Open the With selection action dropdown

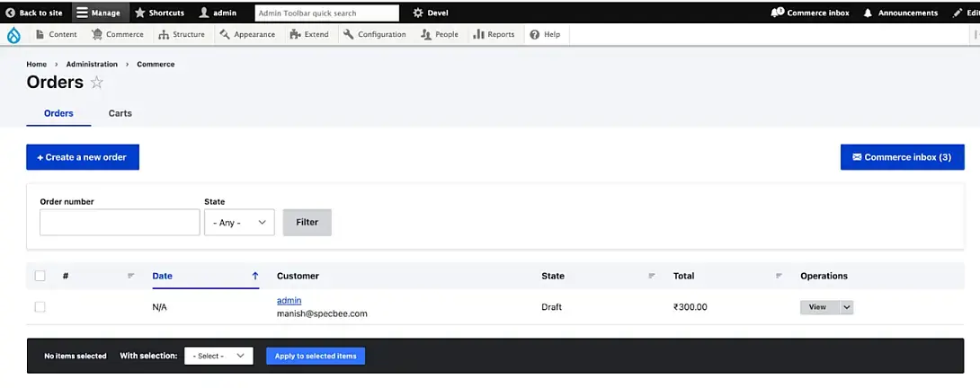[218, 356]
